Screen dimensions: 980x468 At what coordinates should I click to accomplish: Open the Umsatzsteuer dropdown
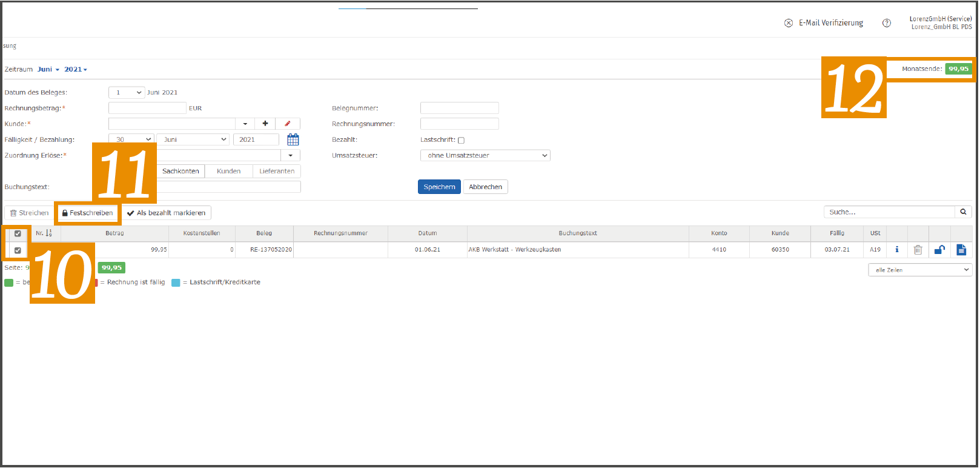click(x=485, y=155)
